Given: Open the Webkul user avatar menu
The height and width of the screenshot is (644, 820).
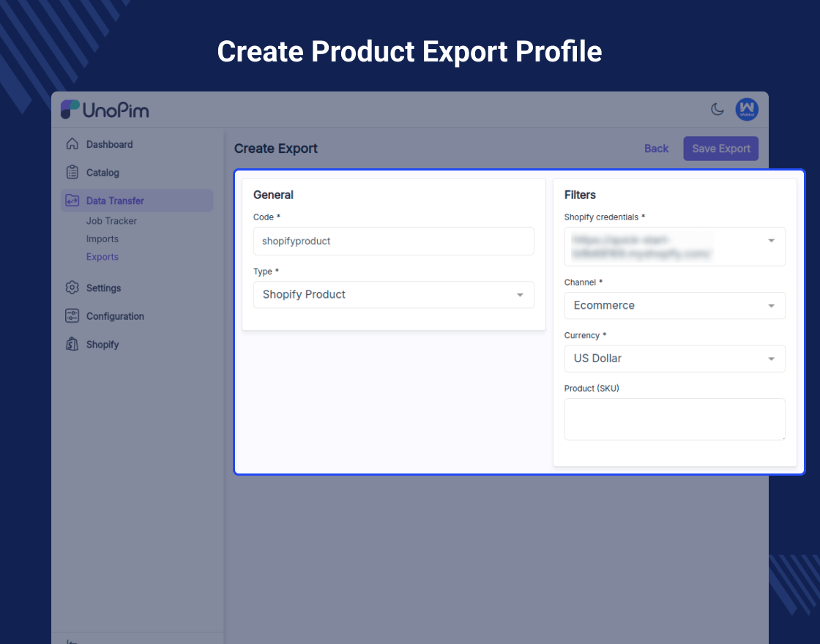Looking at the screenshot, I should click(x=747, y=109).
